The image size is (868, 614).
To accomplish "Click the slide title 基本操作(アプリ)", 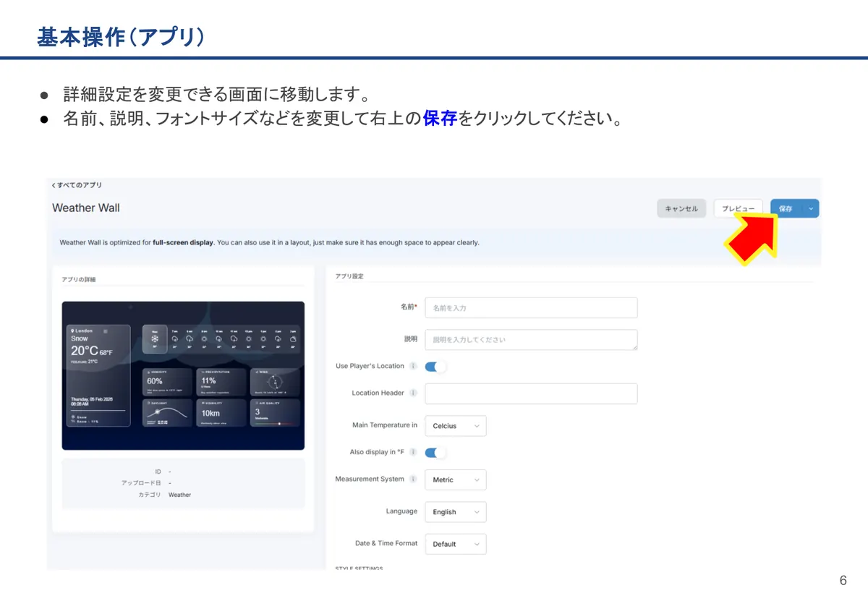I will [x=120, y=37].
